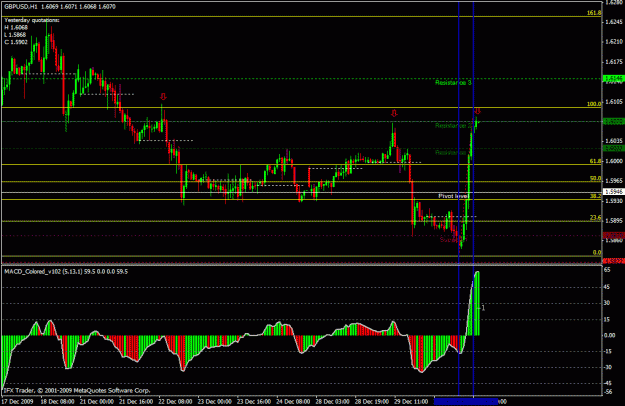The width and height of the screenshot is (625, 406).
Task: Select the 'C 1.5902' yesterday close value
Action: tap(16, 42)
